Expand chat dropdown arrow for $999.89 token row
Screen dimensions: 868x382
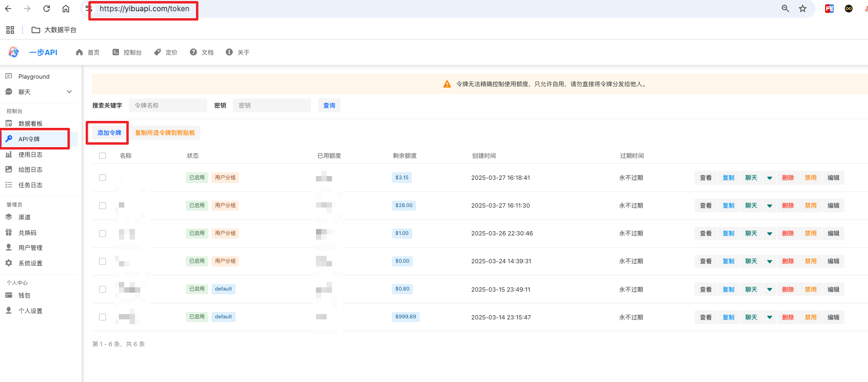click(769, 317)
